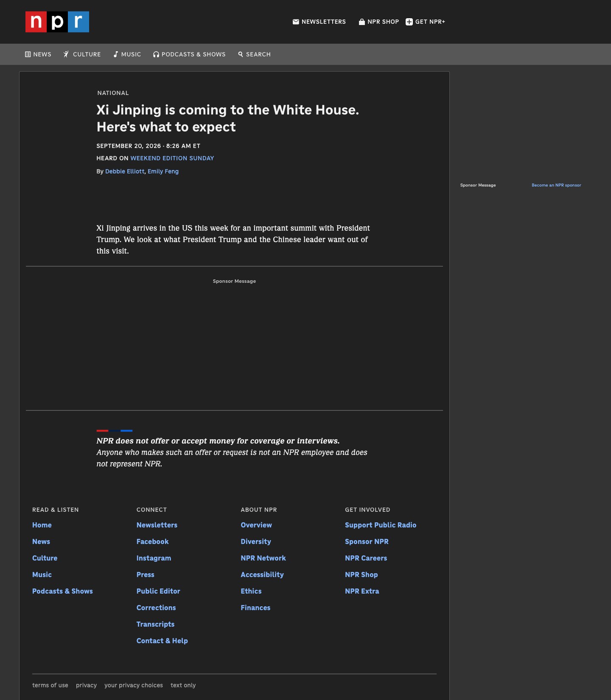This screenshot has width=611, height=700.
Task: Click the NPR Shop bag icon
Action: pos(362,22)
